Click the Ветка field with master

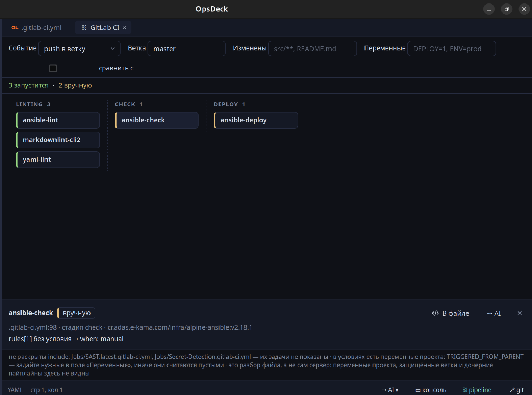pos(187,49)
